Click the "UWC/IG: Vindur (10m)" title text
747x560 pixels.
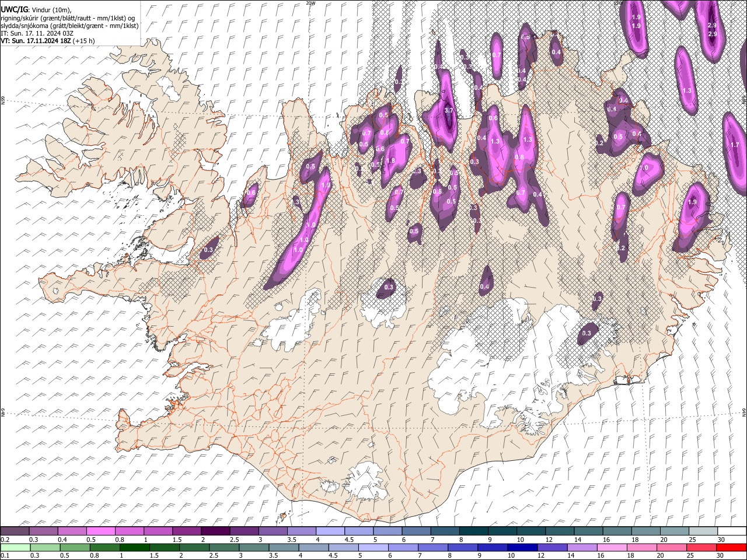(x=36, y=10)
